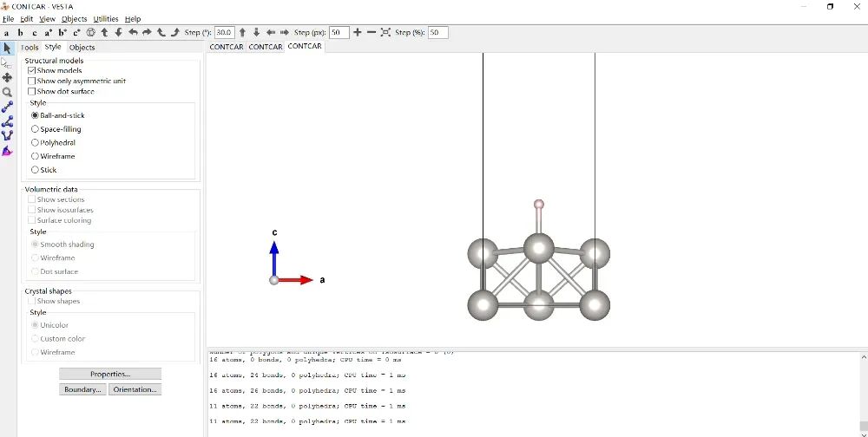The width and height of the screenshot is (868, 437).
Task: Switch to the Objects tab
Action: point(82,48)
